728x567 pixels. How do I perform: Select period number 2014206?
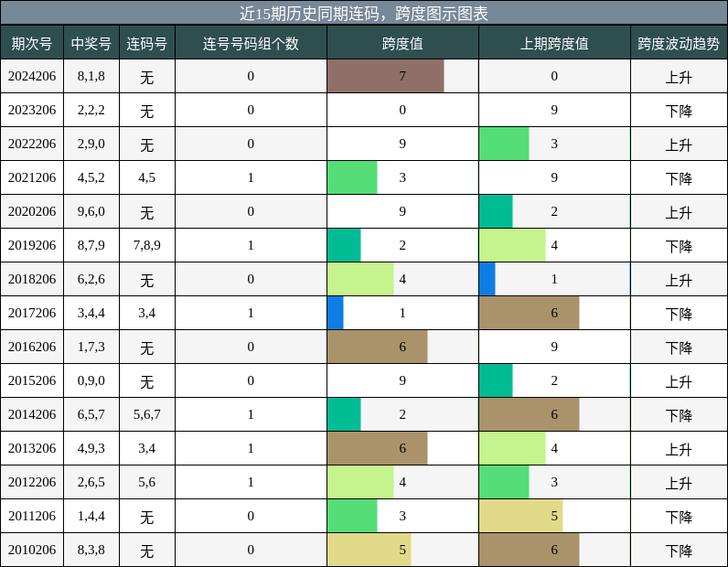pos(32,414)
